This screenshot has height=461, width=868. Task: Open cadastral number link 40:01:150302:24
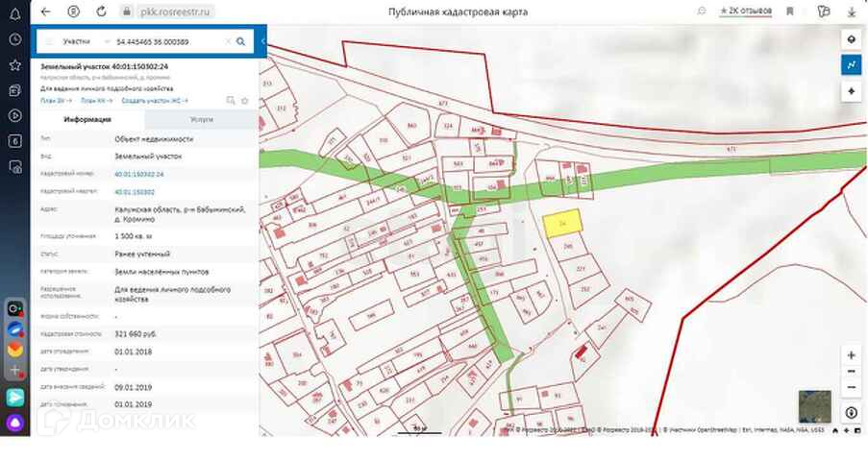coord(139,175)
